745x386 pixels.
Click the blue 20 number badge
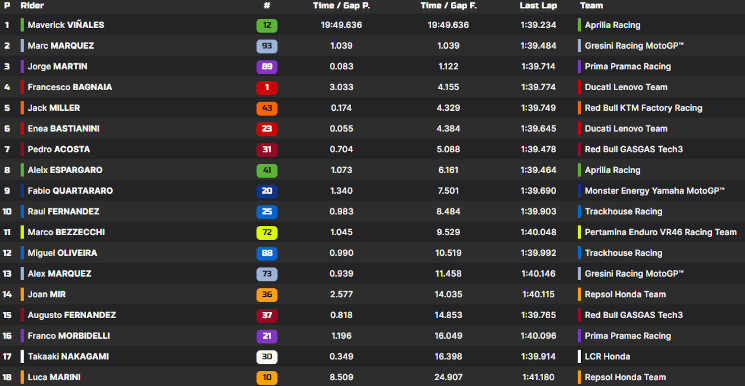tap(267, 191)
